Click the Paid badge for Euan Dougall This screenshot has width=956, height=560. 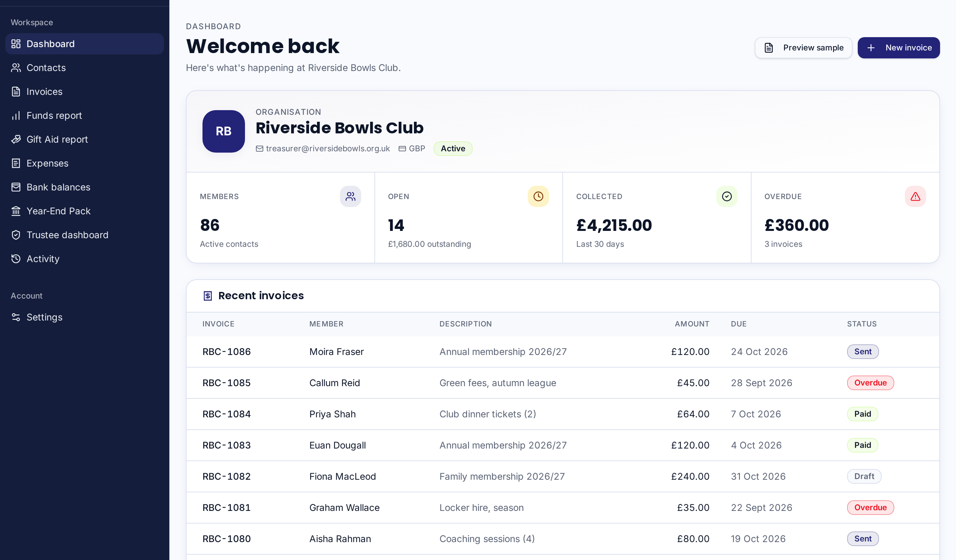tap(862, 445)
